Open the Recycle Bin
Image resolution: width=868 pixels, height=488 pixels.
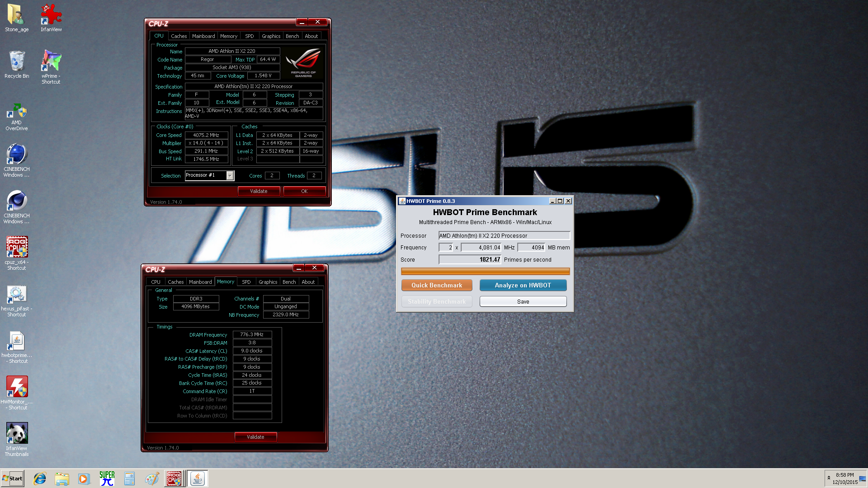pyautogui.click(x=17, y=65)
